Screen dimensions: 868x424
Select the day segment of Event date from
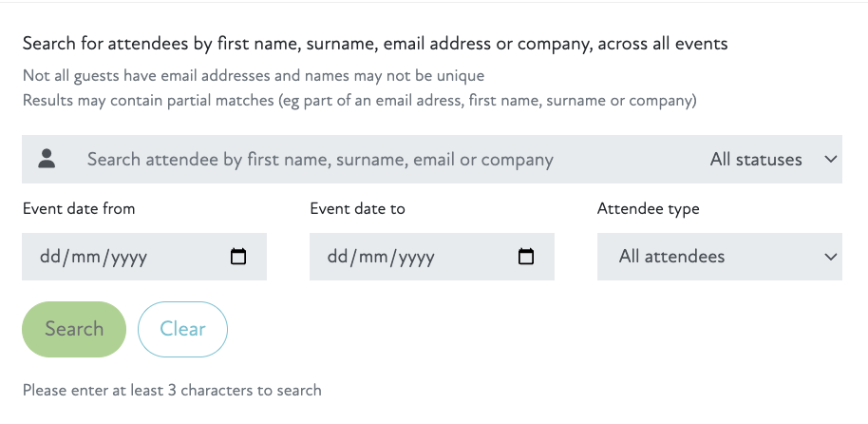49,257
